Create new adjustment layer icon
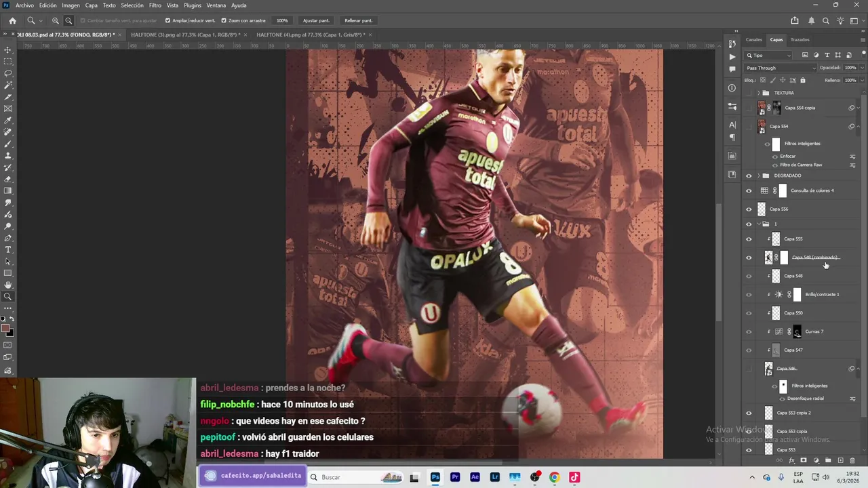868x488 pixels. click(816, 460)
